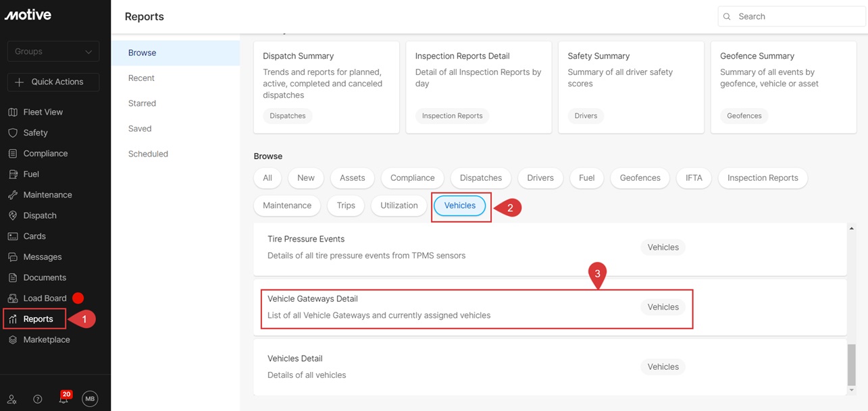Open notifications bell with 20 badge
868x411 pixels.
point(63,399)
